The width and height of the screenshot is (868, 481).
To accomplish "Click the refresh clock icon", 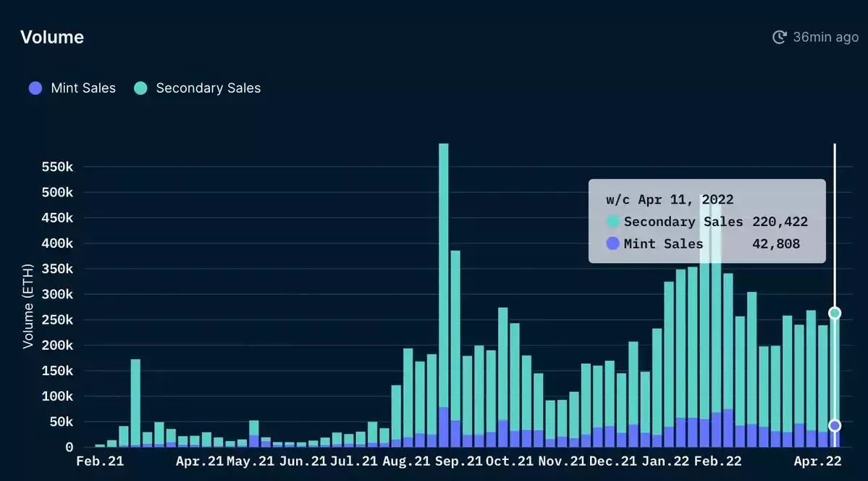I will (x=780, y=37).
